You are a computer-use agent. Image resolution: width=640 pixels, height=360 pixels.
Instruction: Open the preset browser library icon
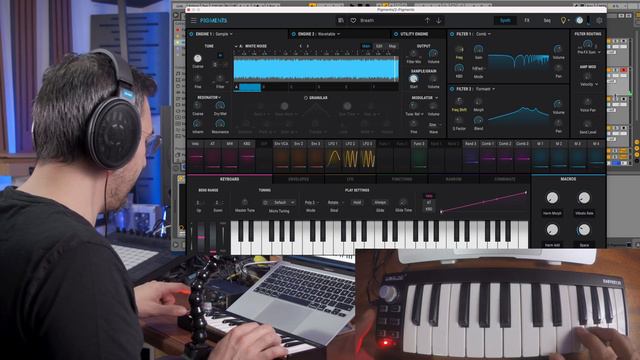pyautogui.click(x=341, y=20)
